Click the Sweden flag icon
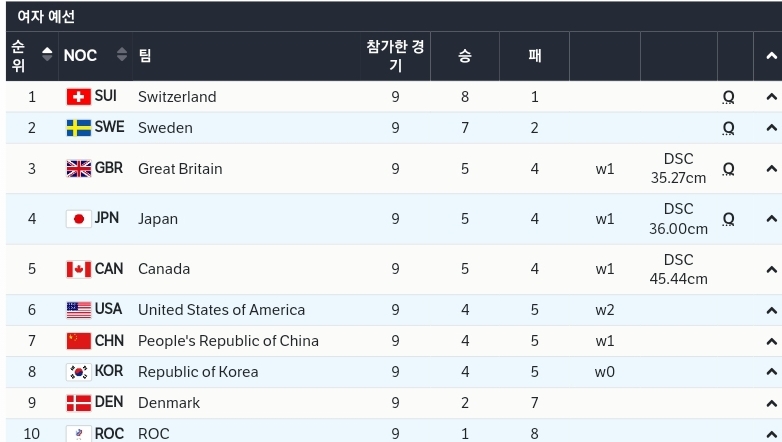782x442 pixels. point(79,128)
